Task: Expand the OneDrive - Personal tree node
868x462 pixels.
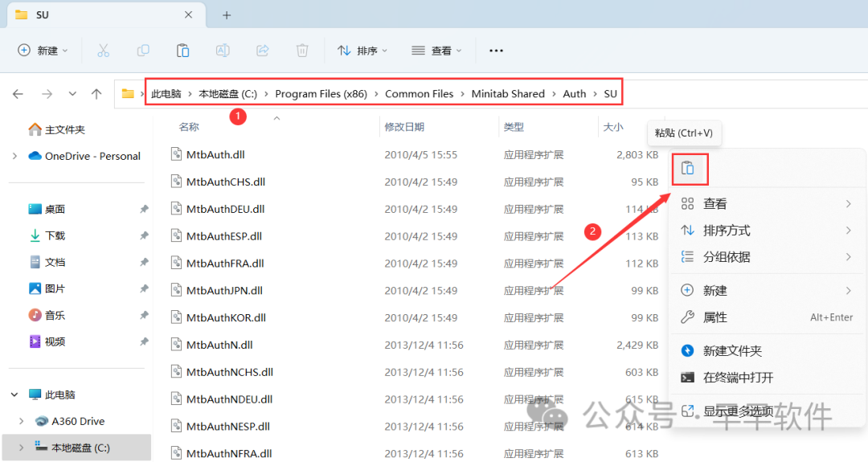Action: (x=14, y=156)
